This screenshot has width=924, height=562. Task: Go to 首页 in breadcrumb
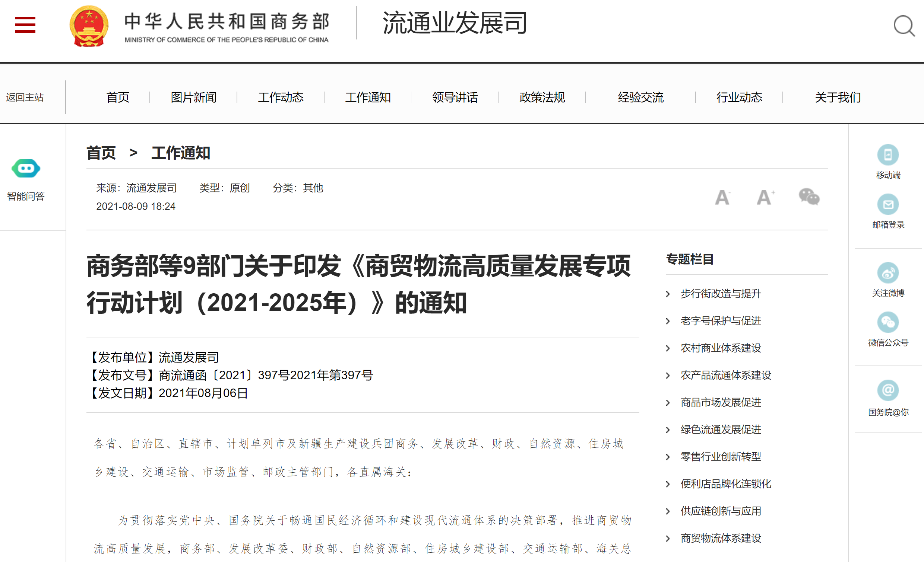pyautogui.click(x=101, y=153)
